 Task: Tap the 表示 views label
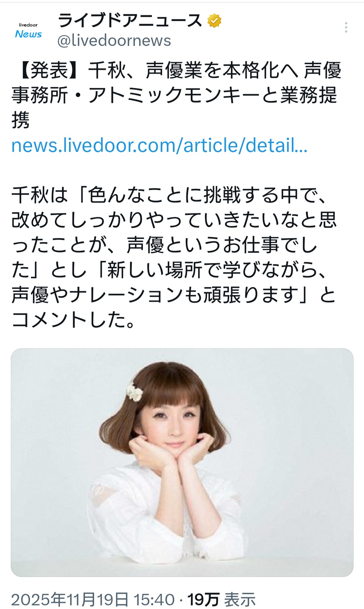pos(240,600)
